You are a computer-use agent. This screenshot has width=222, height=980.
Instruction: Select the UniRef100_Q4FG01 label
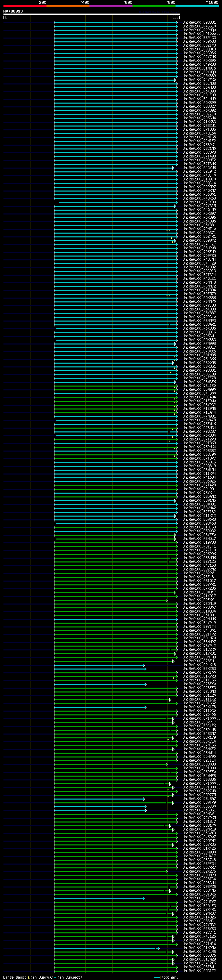point(199,630)
